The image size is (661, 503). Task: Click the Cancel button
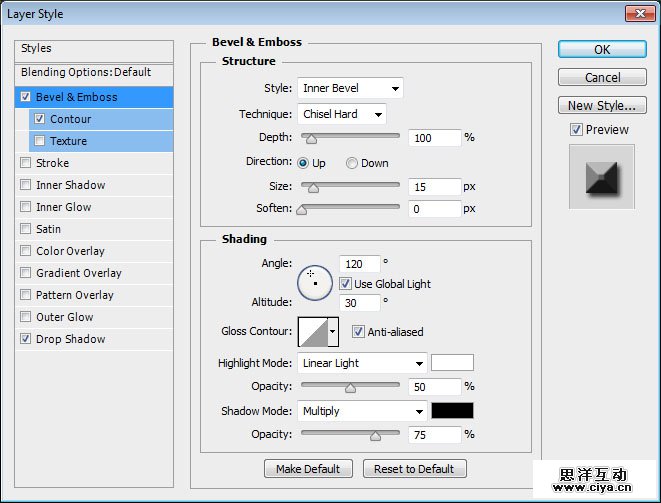[602, 77]
